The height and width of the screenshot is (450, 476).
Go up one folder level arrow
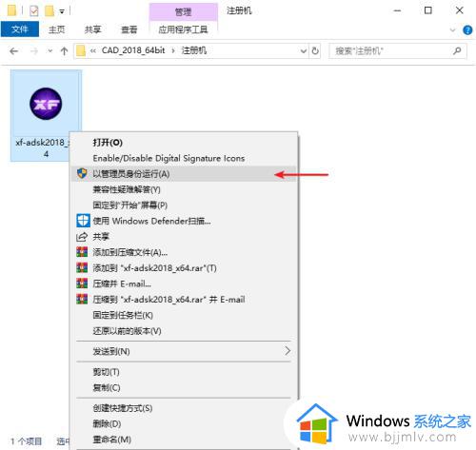(x=65, y=51)
